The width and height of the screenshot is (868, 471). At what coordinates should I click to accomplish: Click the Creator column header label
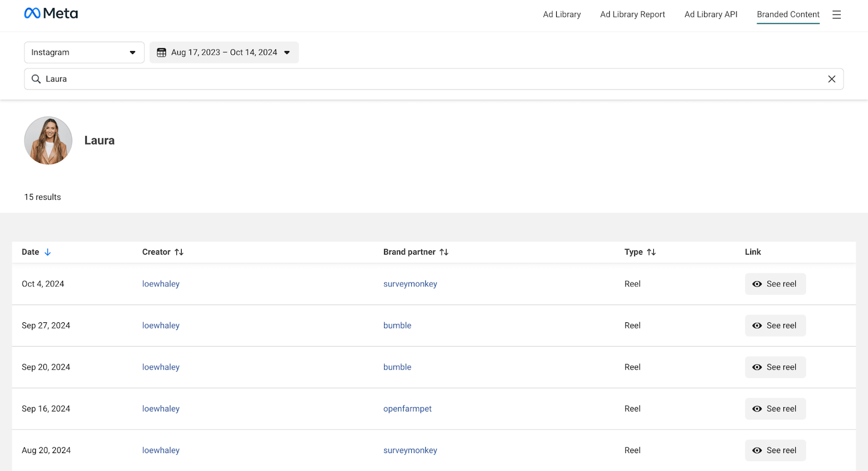(156, 252)
